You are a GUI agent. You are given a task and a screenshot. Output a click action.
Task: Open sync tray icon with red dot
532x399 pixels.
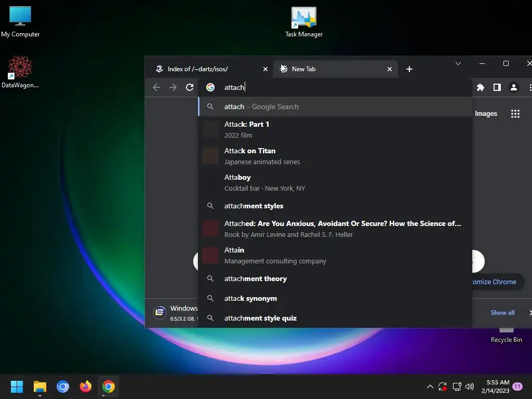click(x=443, y=387)
